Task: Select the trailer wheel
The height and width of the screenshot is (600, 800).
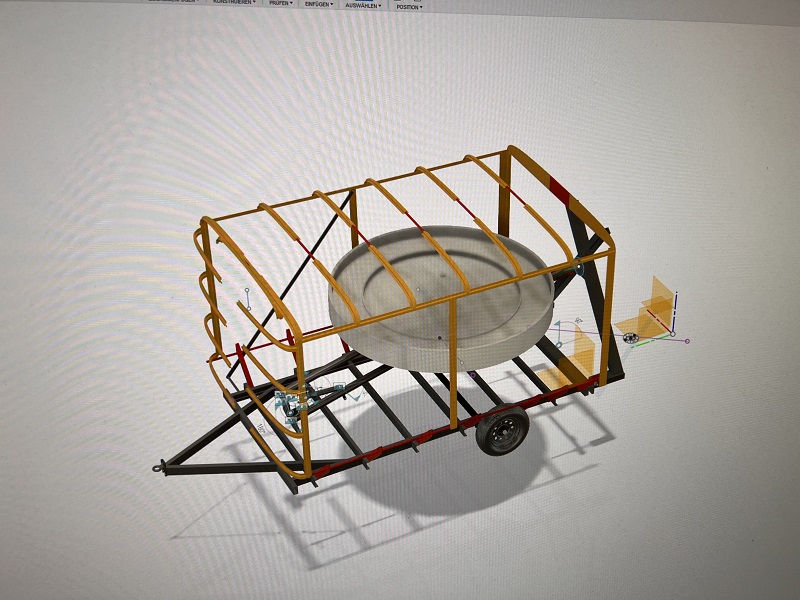Action: (502, 432)
